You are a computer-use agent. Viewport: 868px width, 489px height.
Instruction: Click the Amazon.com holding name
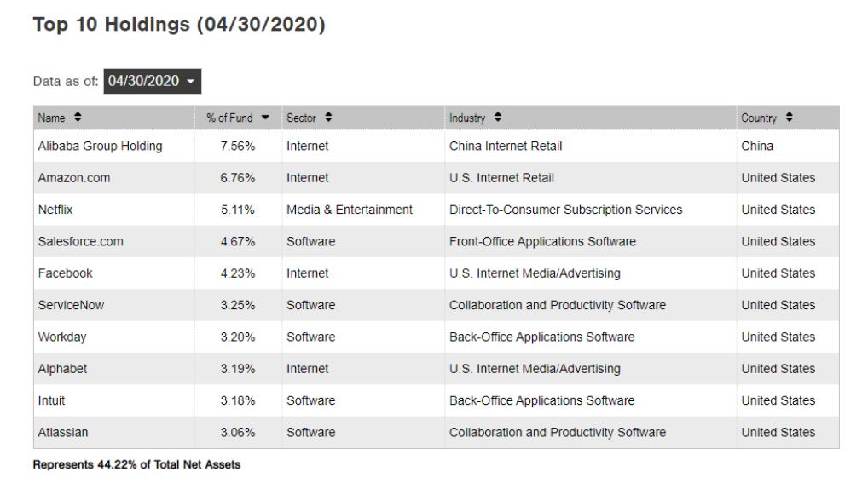[x=74, y=178]
